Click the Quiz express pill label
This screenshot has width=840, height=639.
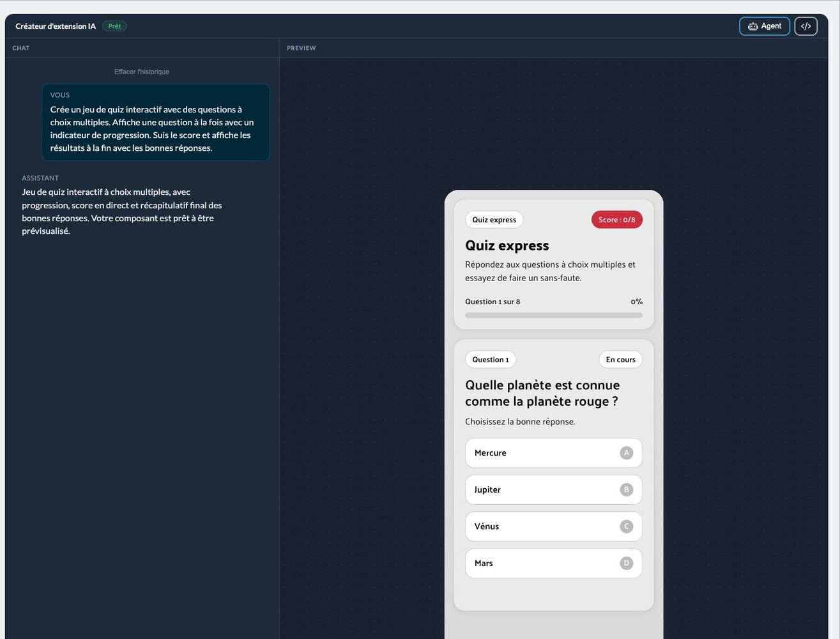pos(494,220)
